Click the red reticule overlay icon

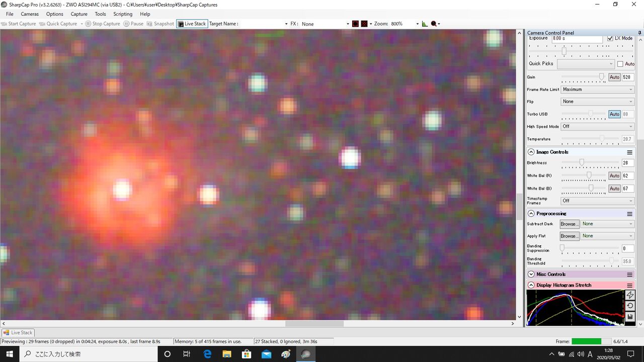click(x=355, y=24)
